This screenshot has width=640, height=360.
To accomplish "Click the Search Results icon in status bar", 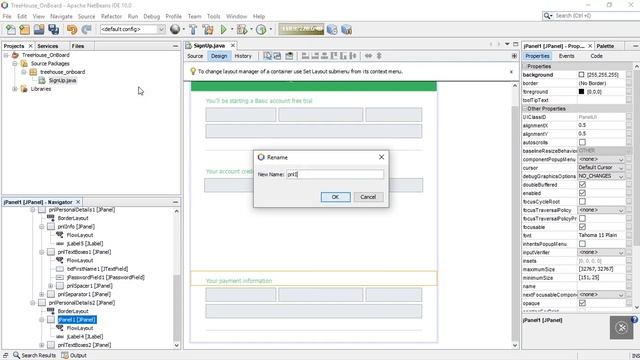I will coord(16,355).
